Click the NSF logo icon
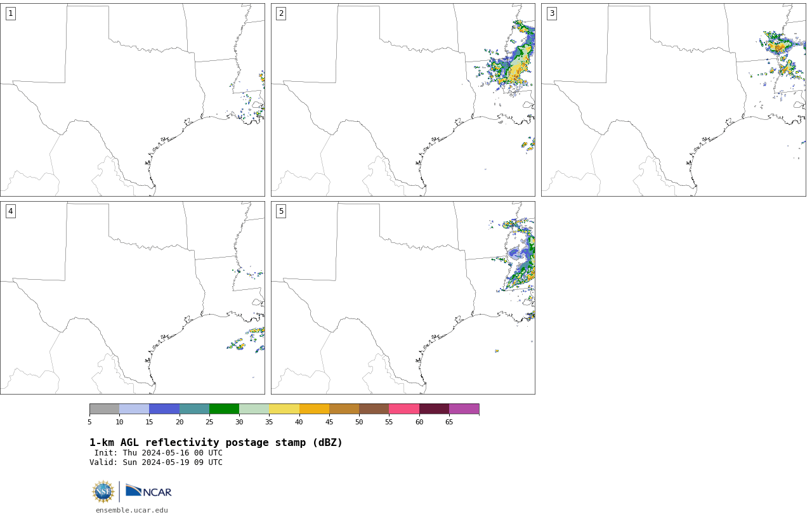 pyautogui.click(x=103, y=492)
